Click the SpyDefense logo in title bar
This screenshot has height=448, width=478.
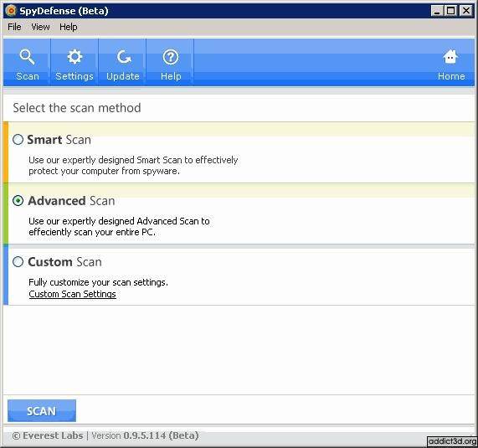pyautogui.click(x=11, y=11)
